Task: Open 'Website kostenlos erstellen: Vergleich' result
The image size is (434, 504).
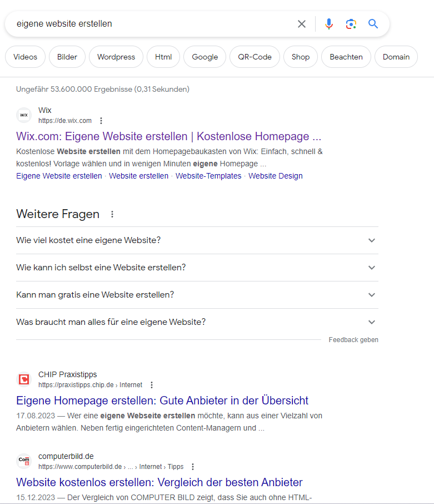Action: coord(159,482)
